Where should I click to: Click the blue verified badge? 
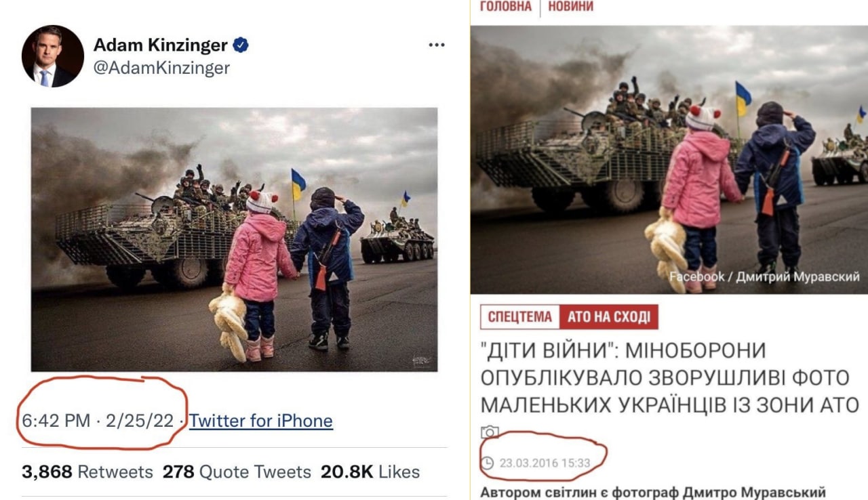coord(241,45)
